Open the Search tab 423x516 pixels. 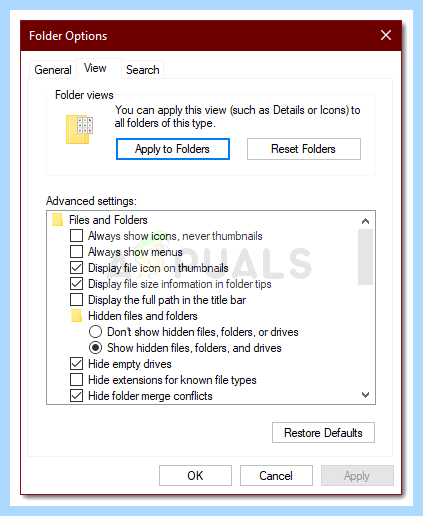142,70
